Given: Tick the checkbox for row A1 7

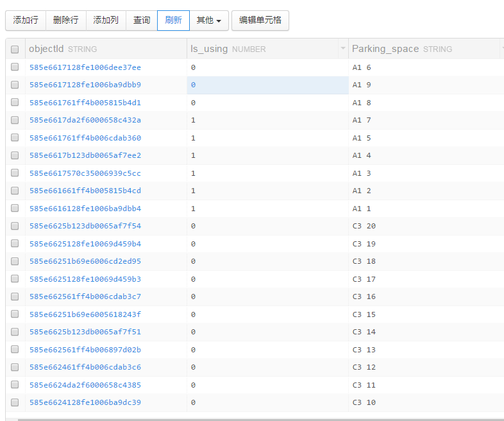Looking at the screenshot, I should click(x=15, y=120).
